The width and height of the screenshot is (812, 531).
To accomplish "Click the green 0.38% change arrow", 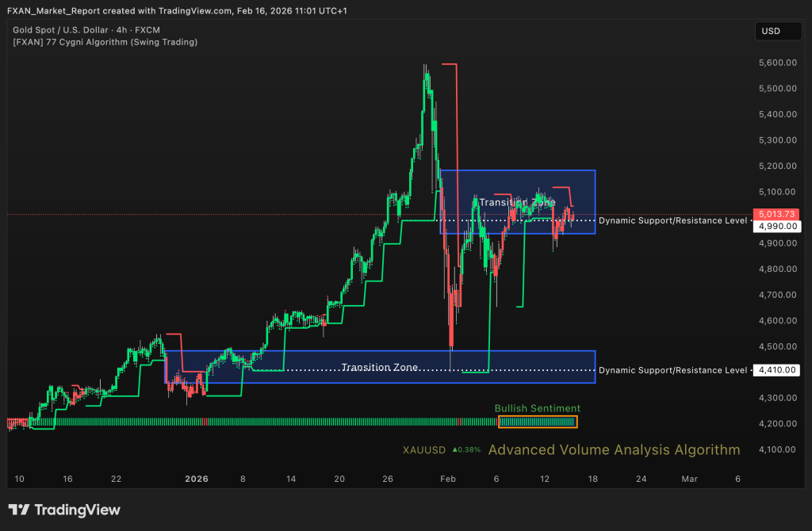I will click(455, 450).
